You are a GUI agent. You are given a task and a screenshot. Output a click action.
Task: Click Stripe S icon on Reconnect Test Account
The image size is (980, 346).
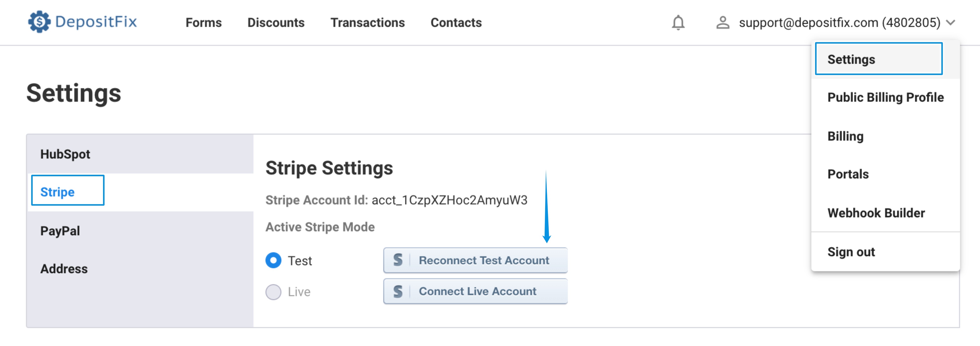pyautogui.click(x=397, y=260)
